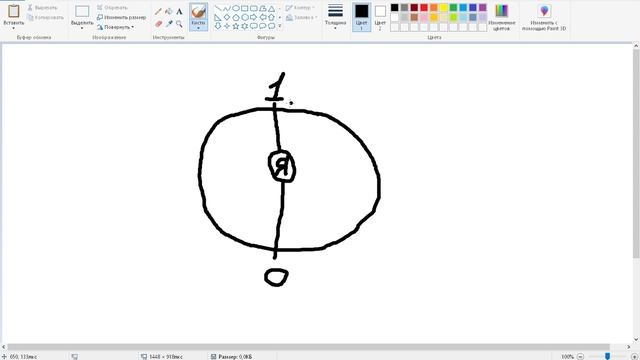Select the Text tool letter A

click(179, 12)
